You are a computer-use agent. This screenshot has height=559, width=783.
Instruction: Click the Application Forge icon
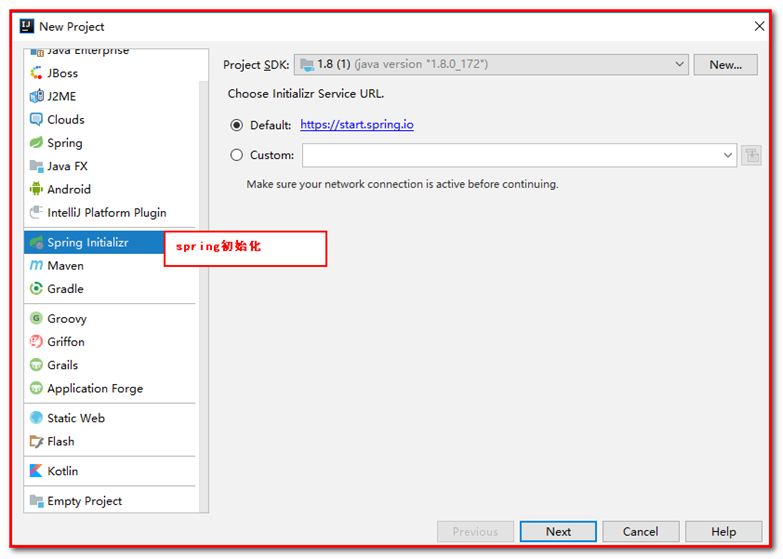(36, 388)
